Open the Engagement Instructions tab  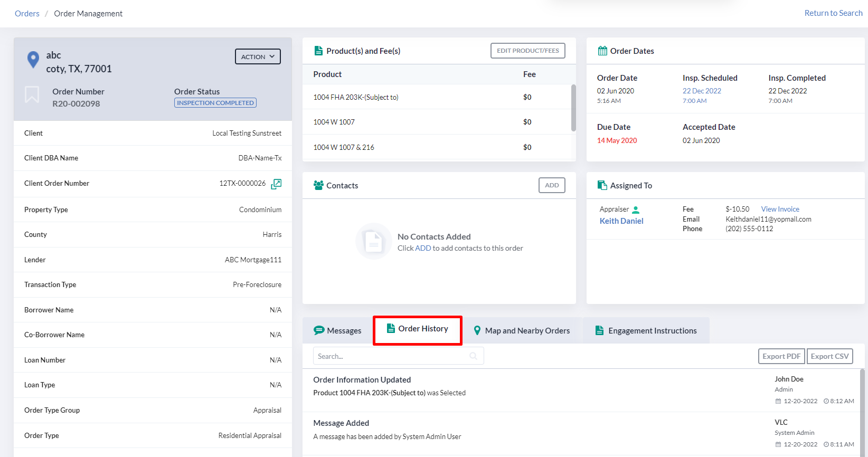pos(646,330)
